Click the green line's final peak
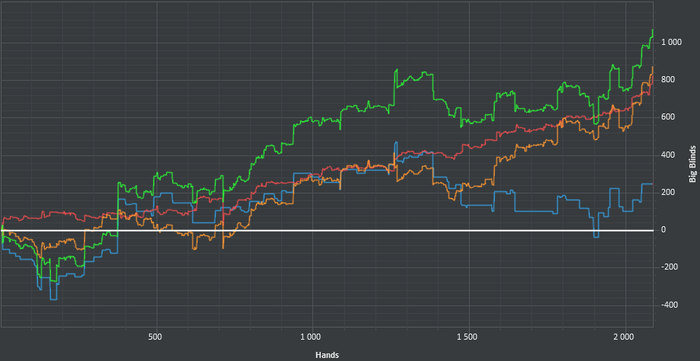 (x=653, y=30)
